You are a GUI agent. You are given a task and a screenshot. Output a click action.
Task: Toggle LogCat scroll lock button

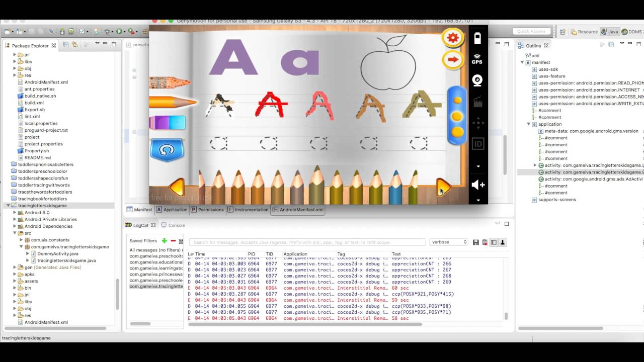(502, 242)
